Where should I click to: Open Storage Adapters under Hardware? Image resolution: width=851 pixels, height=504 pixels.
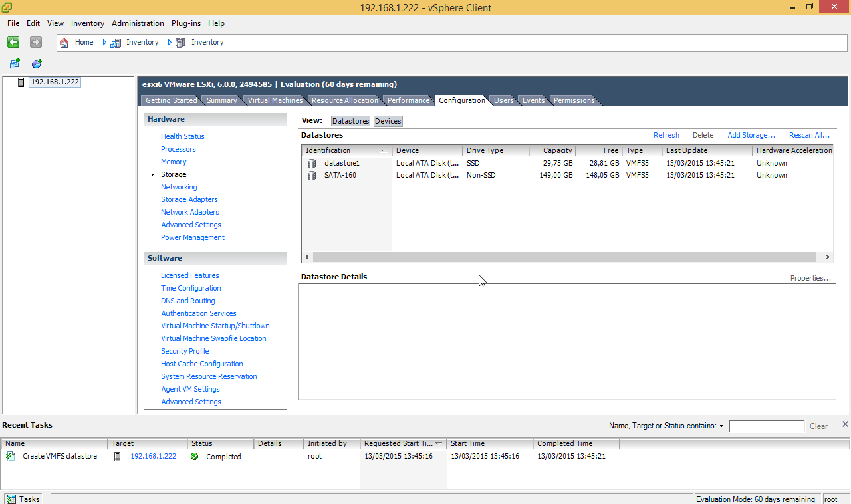click(189, 199)
